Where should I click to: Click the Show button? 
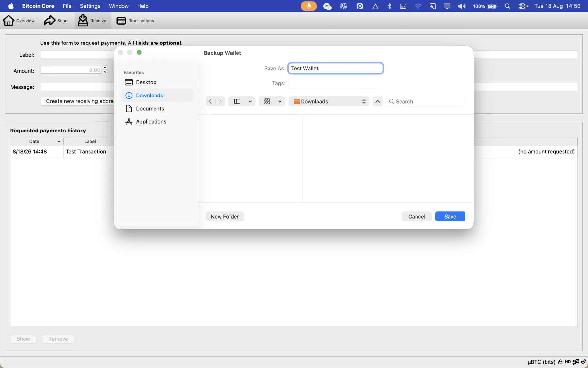[23, 339]
